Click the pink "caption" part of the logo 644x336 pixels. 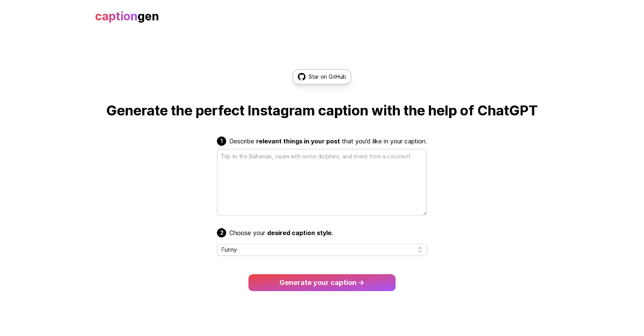[116, 17]
